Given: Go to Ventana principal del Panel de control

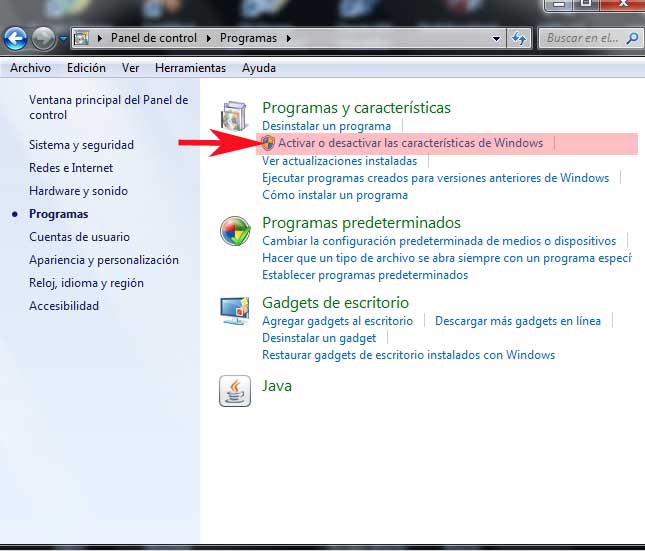Looking at the screenshot, I should [109, 107].
